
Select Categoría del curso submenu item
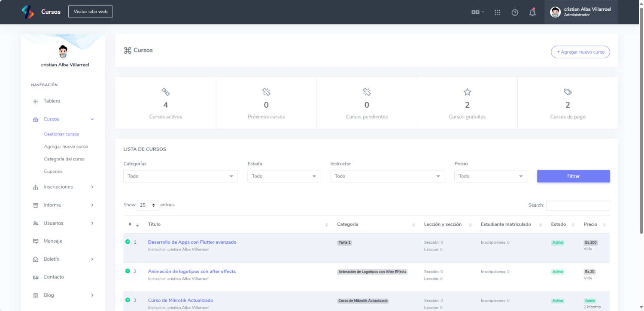point(64,159)
